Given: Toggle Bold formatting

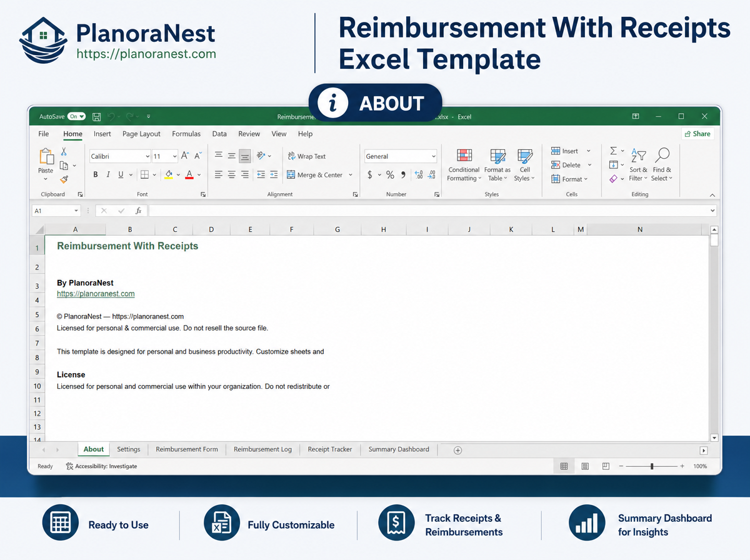Looking at the screenshot, I should (x=96, y=175).
